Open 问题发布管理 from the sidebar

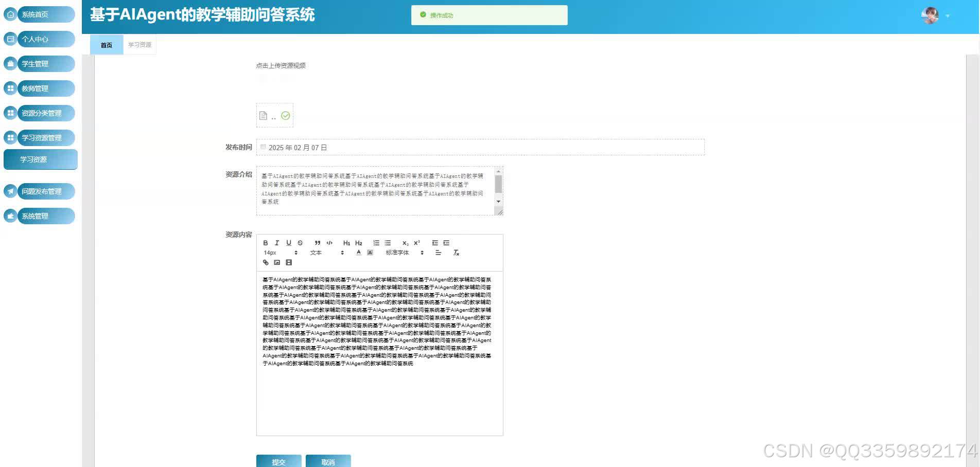tap(41, 191)
